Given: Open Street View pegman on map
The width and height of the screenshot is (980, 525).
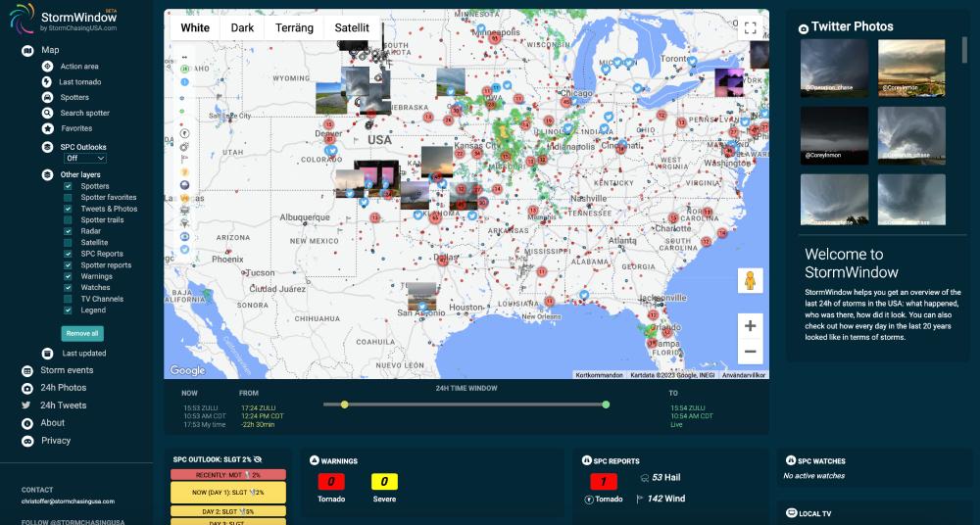Looking at the screenshot, I should click(750, 281).
